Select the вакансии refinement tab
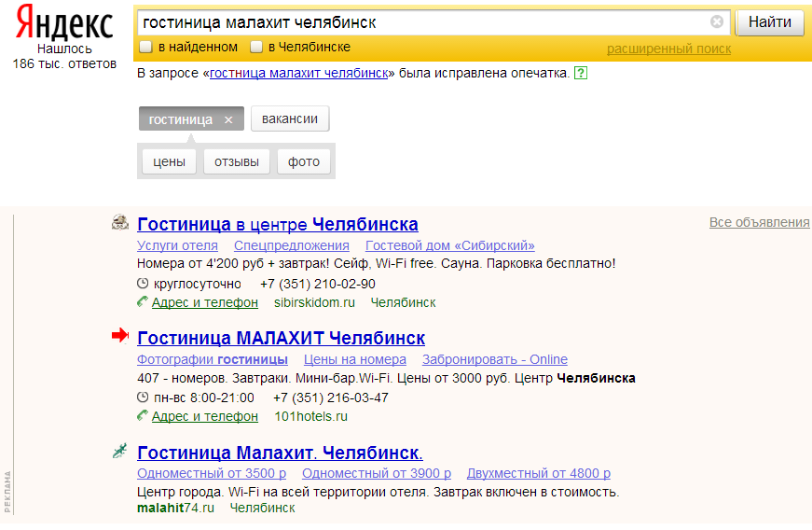The width and height of the screenshot is (812, 530). click(290, 119)
